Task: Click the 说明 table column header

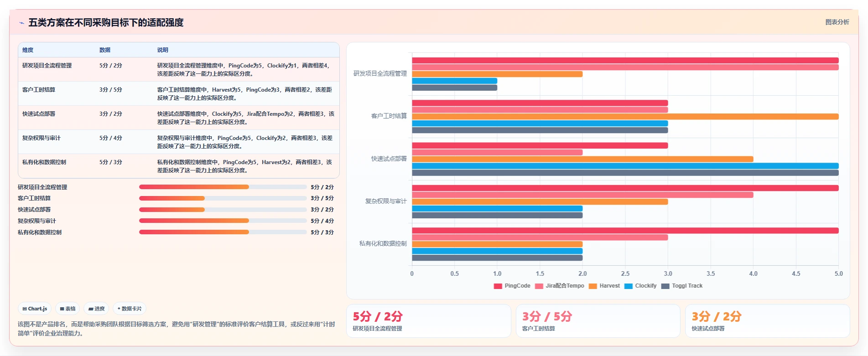Action: point(163,50)
